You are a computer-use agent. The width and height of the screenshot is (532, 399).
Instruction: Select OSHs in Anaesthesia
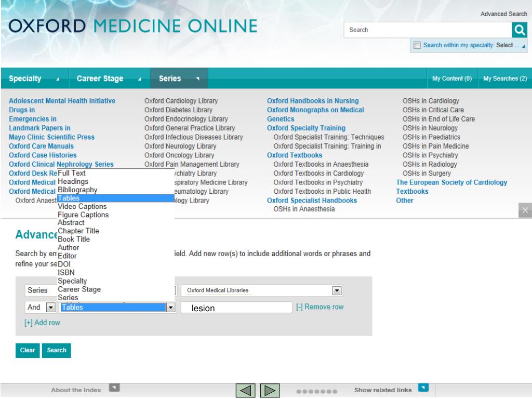tap(304, 209)
